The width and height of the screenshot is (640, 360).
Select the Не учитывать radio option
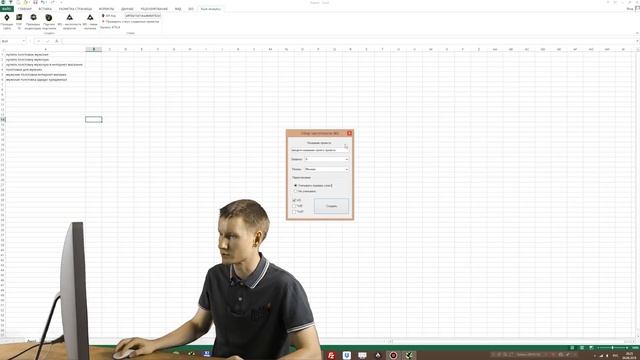296,191
